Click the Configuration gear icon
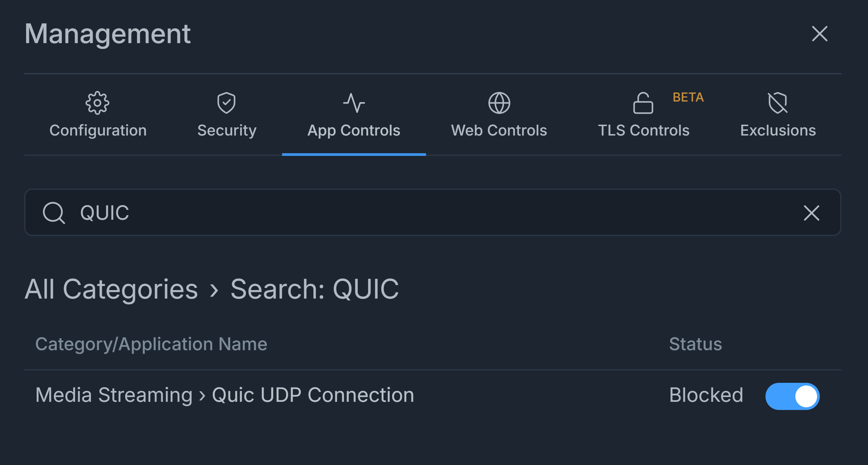Screen dimensions: 868x465 coord(97,103)
